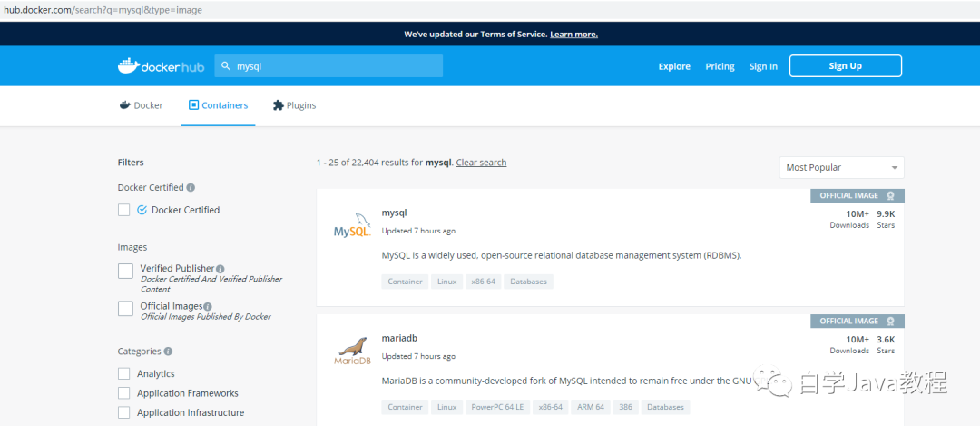Viewport: 980px width, 426px height.
Task: Click the mysql OFFICIAL IMAGE badge
Action: (x=857, y=196)
